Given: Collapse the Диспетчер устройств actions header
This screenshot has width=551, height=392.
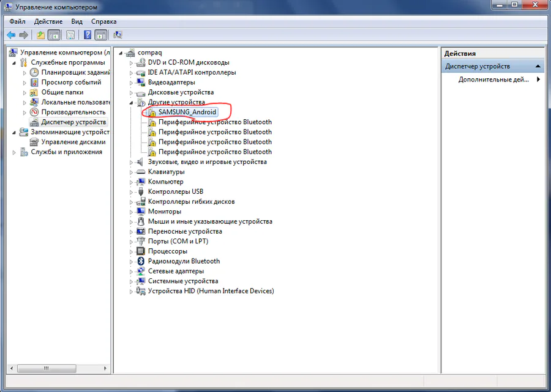Looking at the screenshot, I should coord(538,66).
